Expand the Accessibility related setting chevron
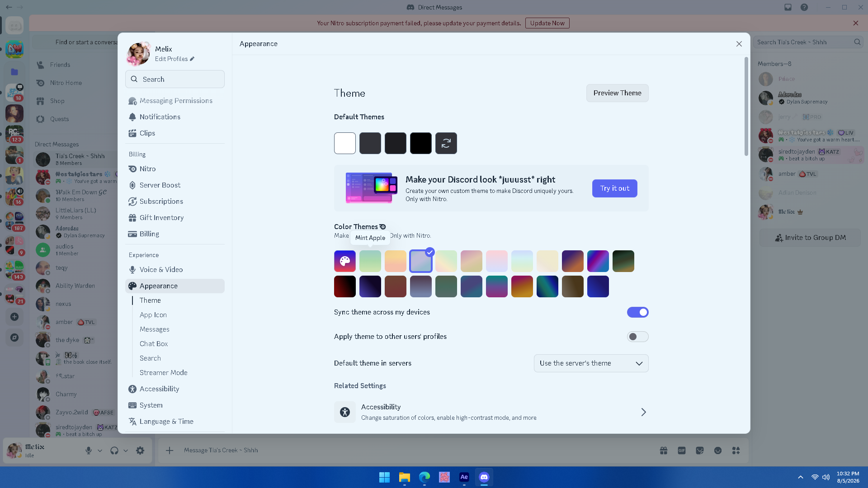The height and width of the screenshot is (488, 868). click(643, 412)
